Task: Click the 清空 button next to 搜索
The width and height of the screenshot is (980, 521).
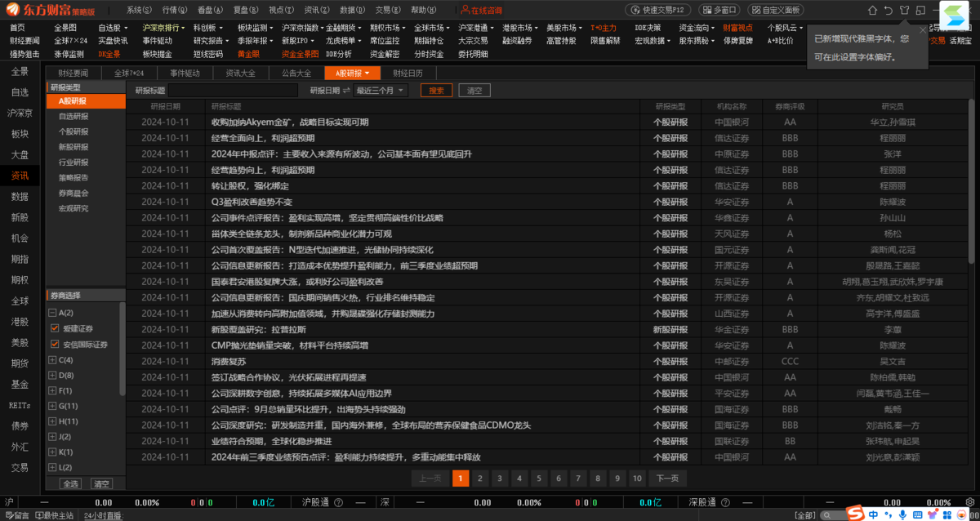Action: 474,90
